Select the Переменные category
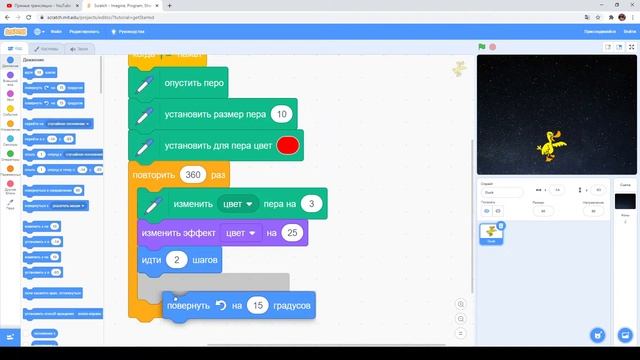Viewport: 640px width, 360px height. (x=10, y=169)
